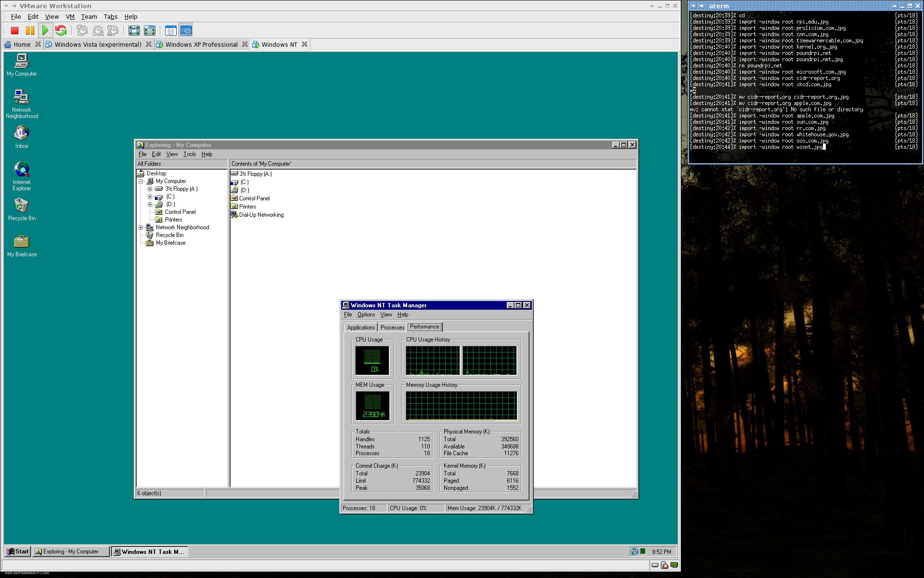Viewport: 924px width, 578px height.
Task: Launch Internet Explorer from the desktop
Action: (x=22, y=176)
